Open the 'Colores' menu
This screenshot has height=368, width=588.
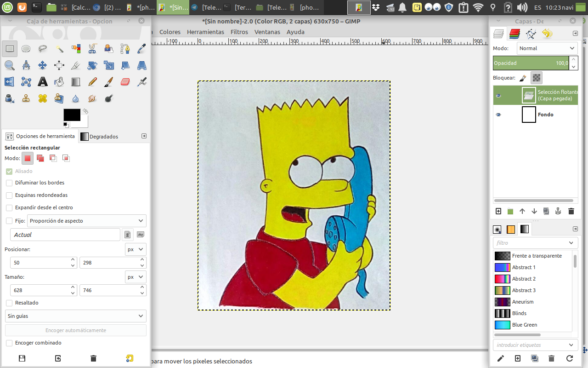pyautogui.click(x=170, y=32)
